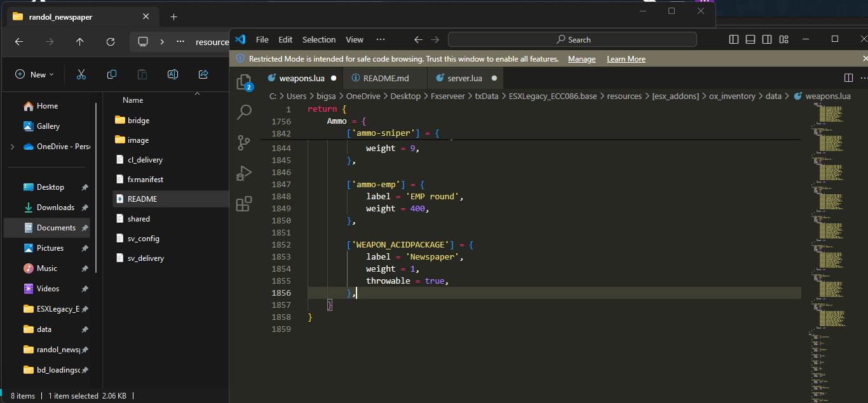
Task: Click the Search box in the VS Code title bar
Action: 572,39
